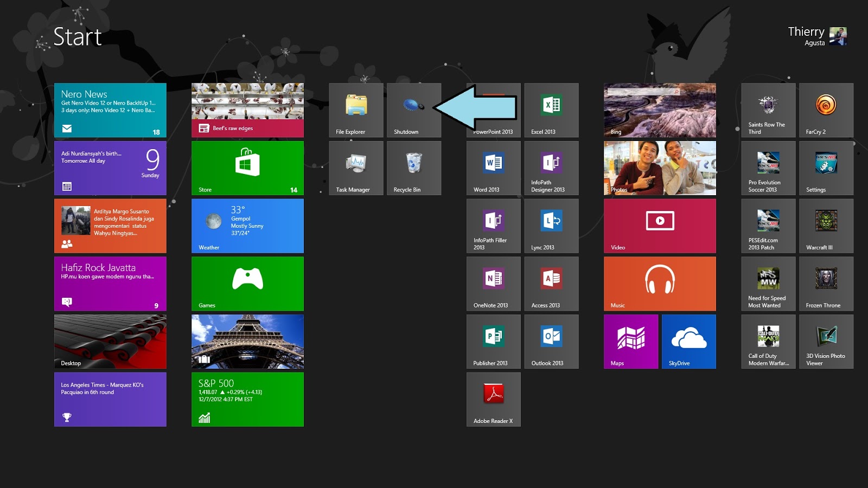Launch the Maps app
868x488 pixels.
click(631, 342)
